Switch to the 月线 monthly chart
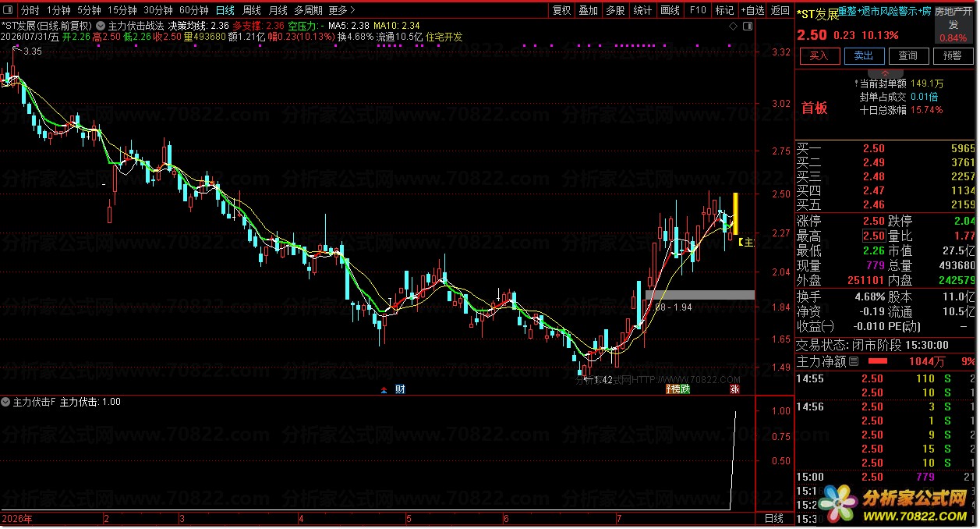The width and height of the screenshot is (980, 529). click(x=278, y=10)
